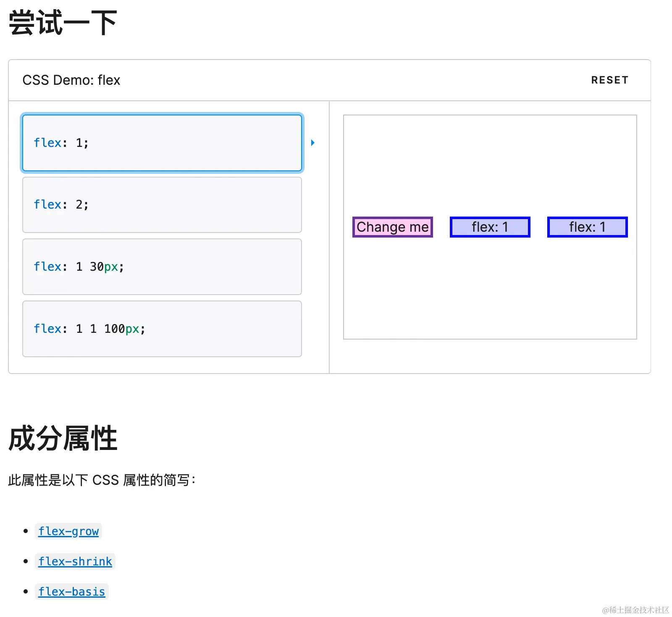
Task: Open the flex-basis link
Action: pyautogui.click(x=72, y=592)
